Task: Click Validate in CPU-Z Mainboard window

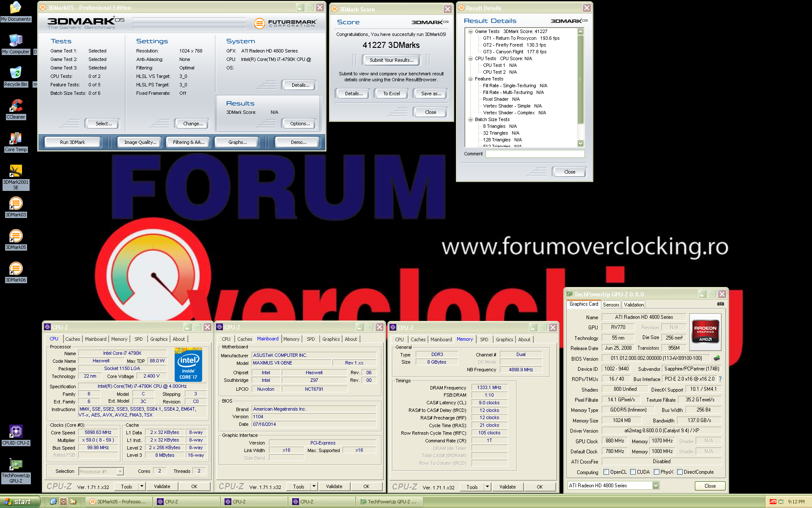Action: (x=334, y=487)
